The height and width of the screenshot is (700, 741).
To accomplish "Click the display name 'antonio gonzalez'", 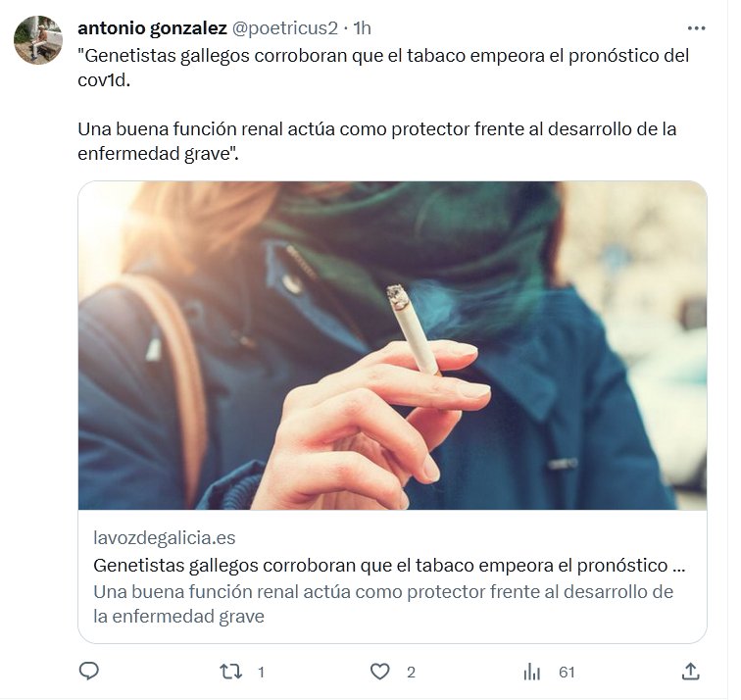I will point(152,28).
